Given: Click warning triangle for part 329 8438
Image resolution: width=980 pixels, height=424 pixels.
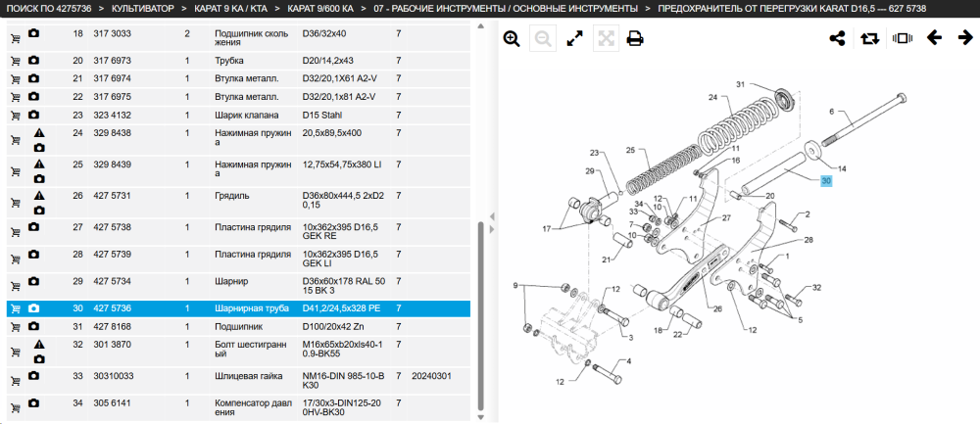Looking at the screenshot, I should click(39, 133).
